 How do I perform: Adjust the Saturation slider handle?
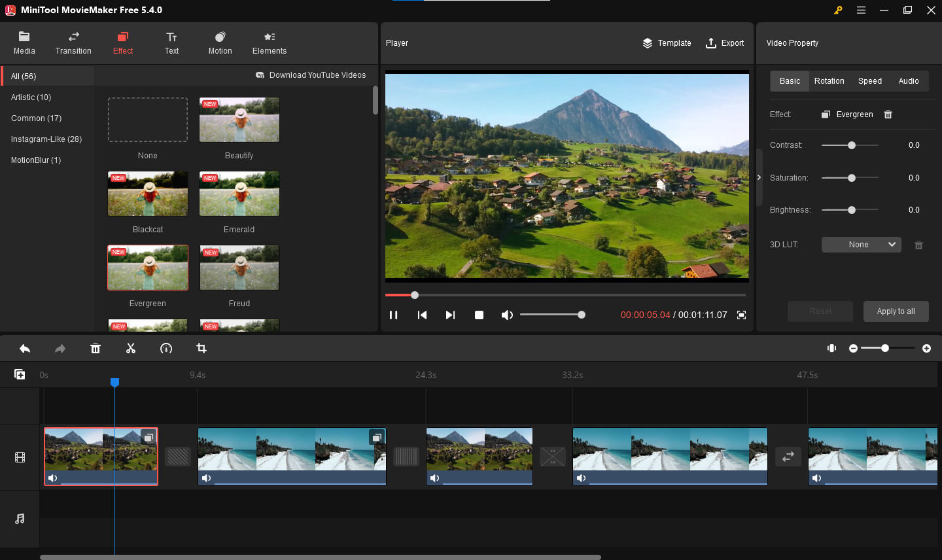[x=852, y=178]
